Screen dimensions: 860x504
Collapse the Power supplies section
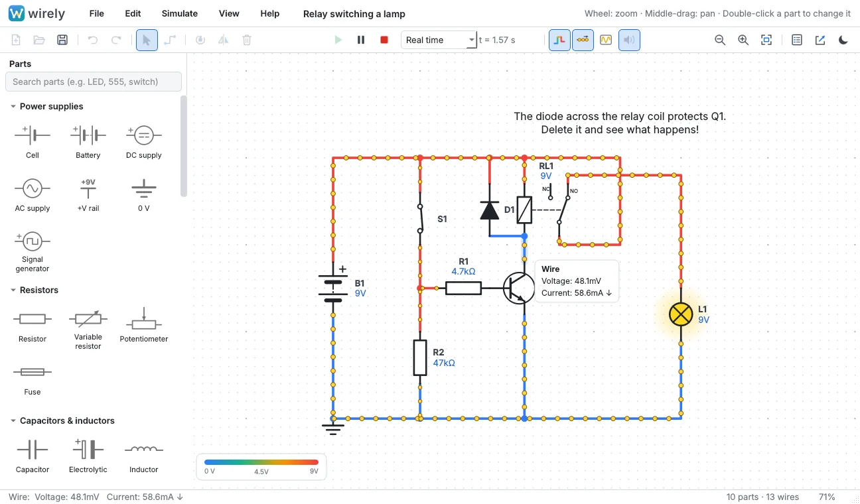coord(46,106)
